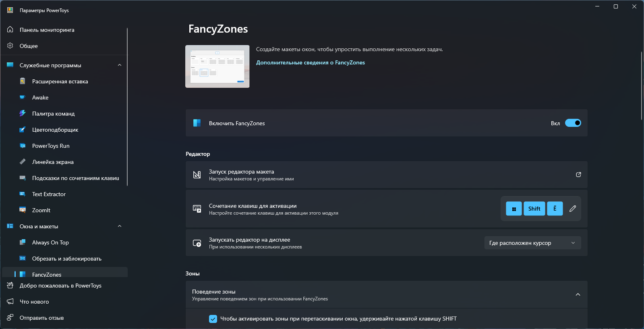Click the pencil icon to edit activation shortcut

pos(573,209)
